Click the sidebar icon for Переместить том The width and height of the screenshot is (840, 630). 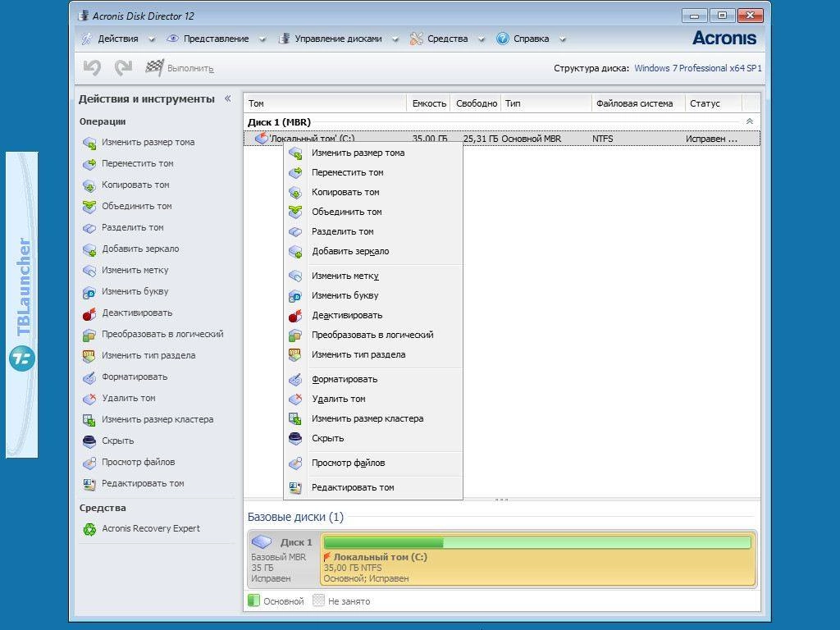pyautogui.click(x=89, y=164)
